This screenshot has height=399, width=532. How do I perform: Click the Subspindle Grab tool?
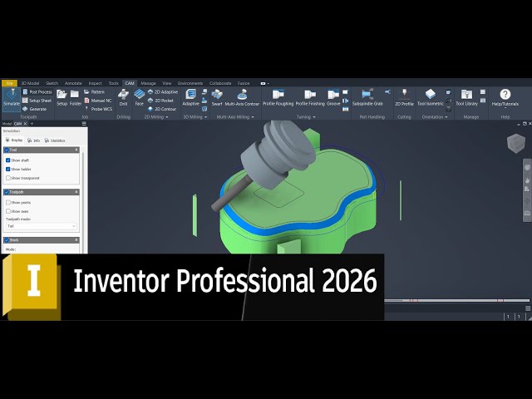tap(367, 98)
